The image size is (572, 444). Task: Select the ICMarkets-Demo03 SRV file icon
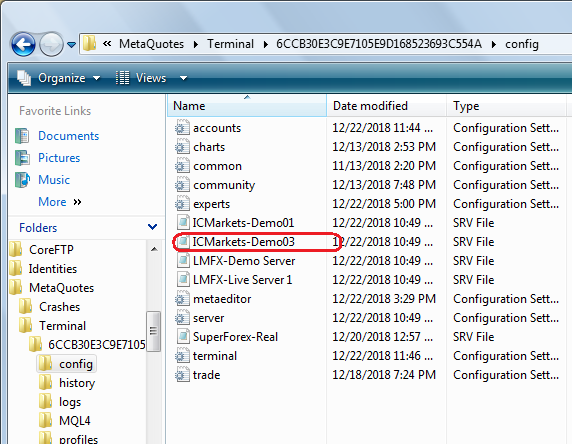pyautogui.click(x=183, y=242)
